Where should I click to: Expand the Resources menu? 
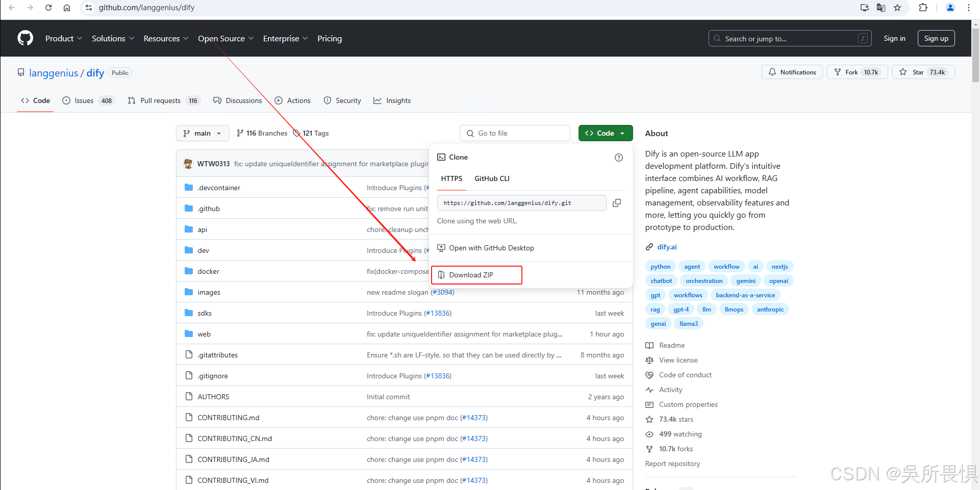tap(166, 38)
